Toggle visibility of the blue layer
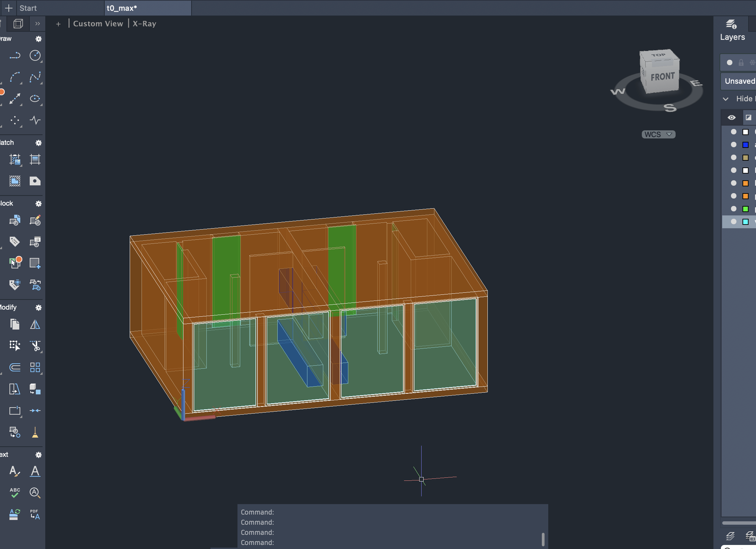 [733, 145]
